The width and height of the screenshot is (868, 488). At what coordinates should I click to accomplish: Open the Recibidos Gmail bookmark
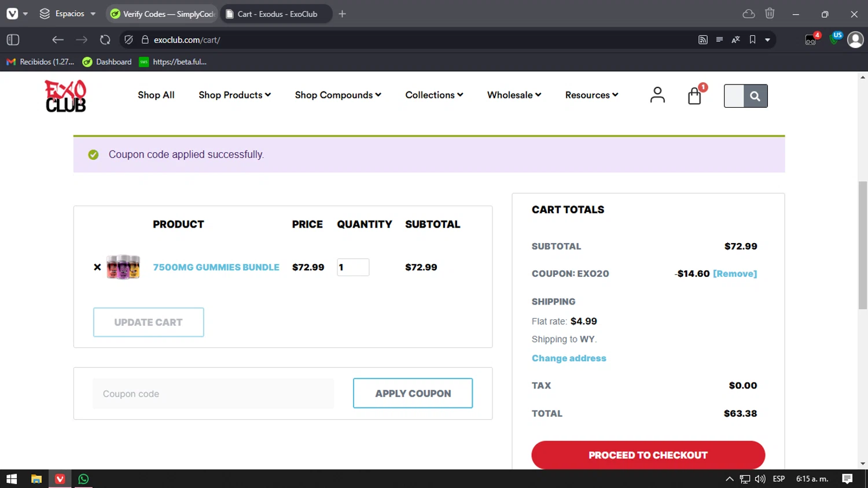(41, 62)
